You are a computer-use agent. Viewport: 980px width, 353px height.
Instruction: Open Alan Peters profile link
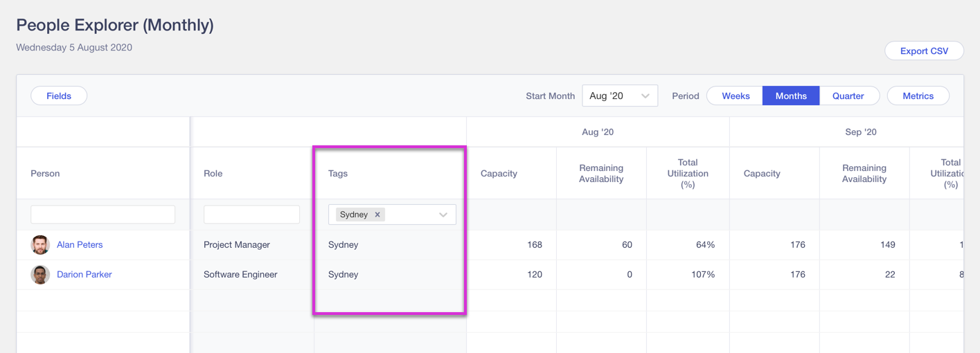[80, 245]
